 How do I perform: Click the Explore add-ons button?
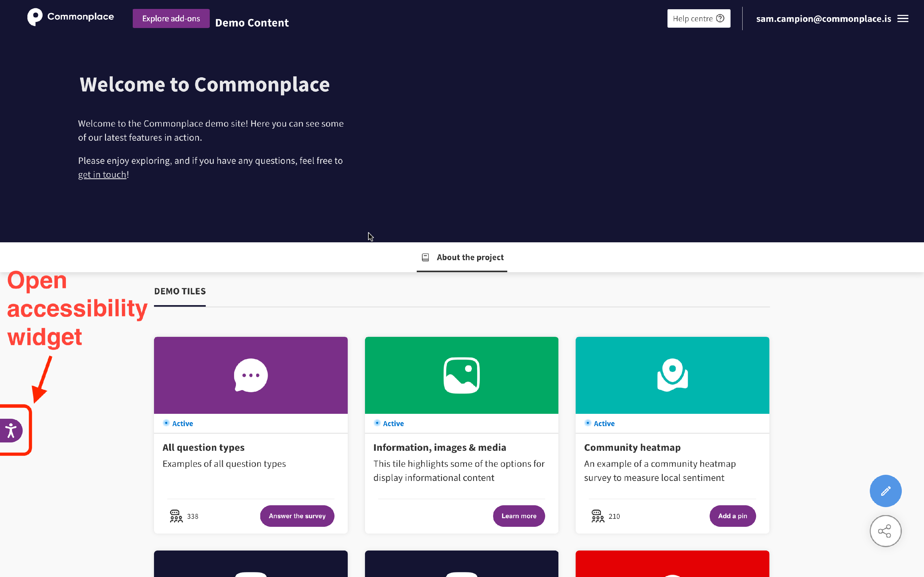(171, 18)
